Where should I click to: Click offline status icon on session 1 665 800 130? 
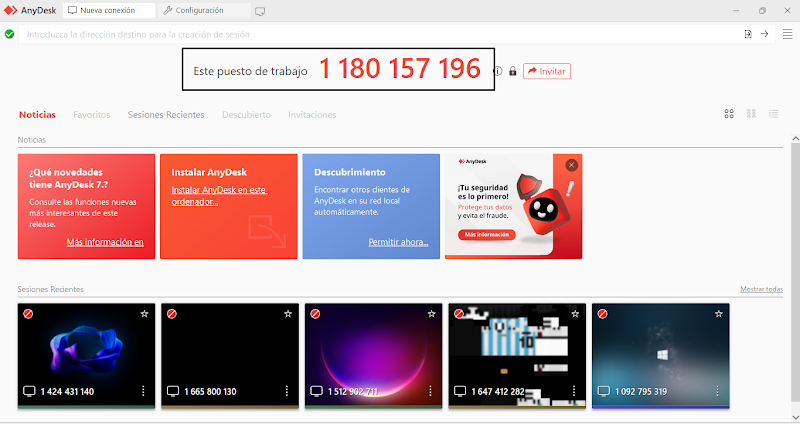172,314
